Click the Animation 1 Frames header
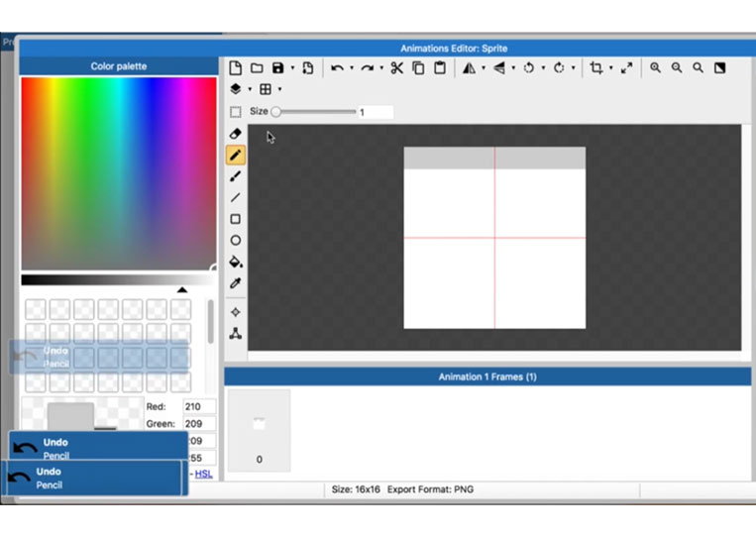The height and width of the screenshot is (536, 756). coord(487,376)
